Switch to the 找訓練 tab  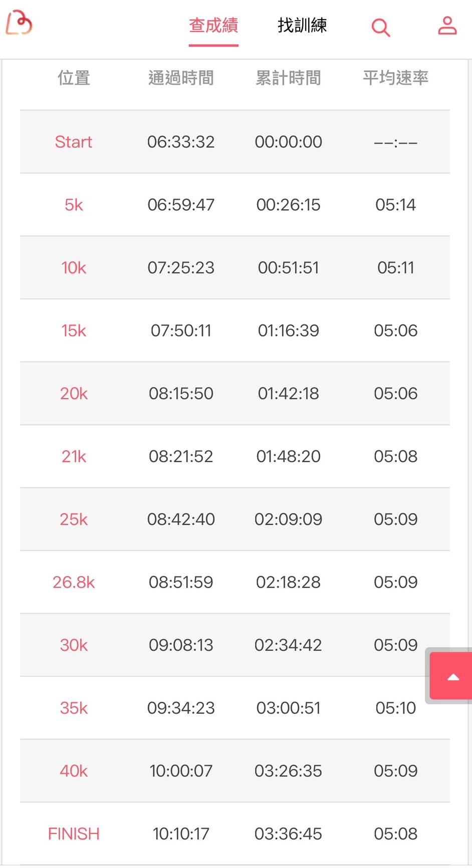tap(302, 26)
